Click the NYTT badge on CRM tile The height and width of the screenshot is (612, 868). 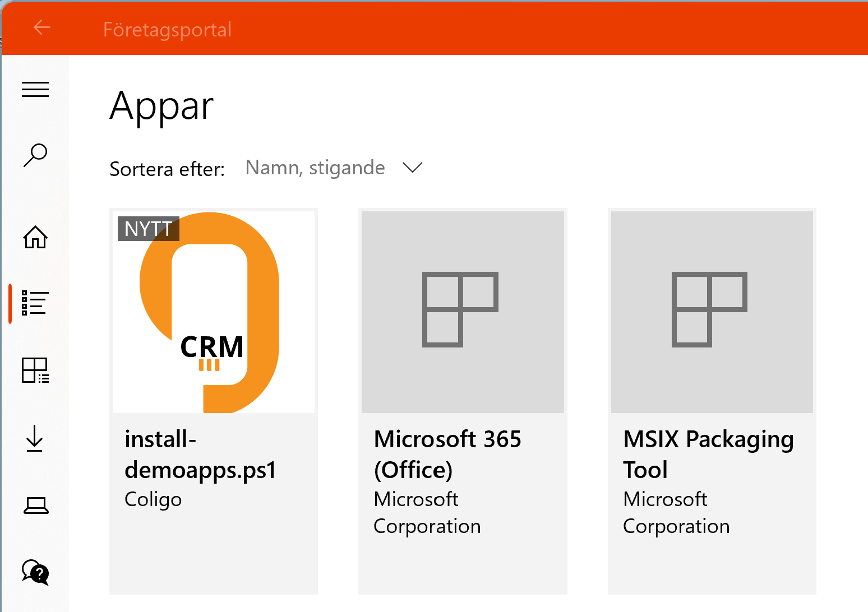149,229
